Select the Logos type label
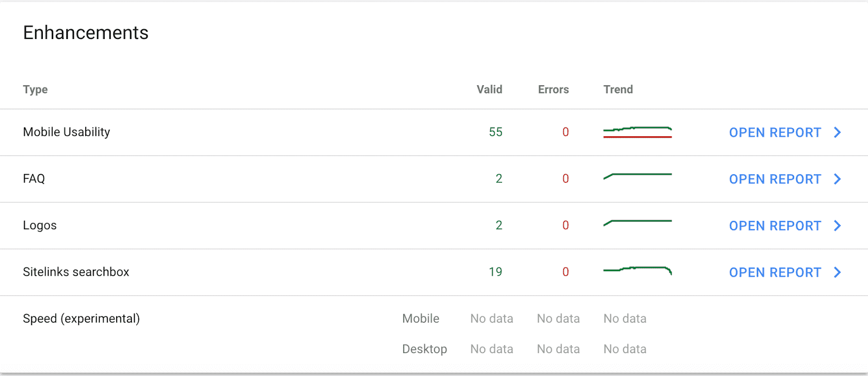Viewport: 868px width, 376px height. click(x=40, y=225)
